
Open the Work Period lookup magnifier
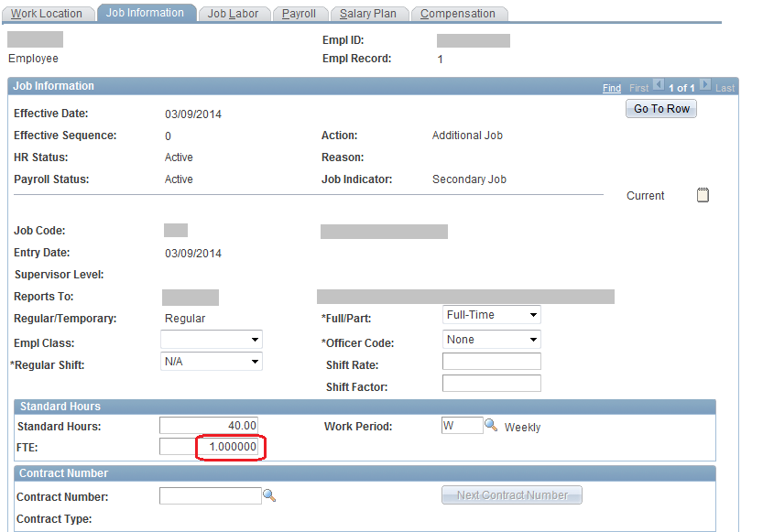(x=491, y=426)
